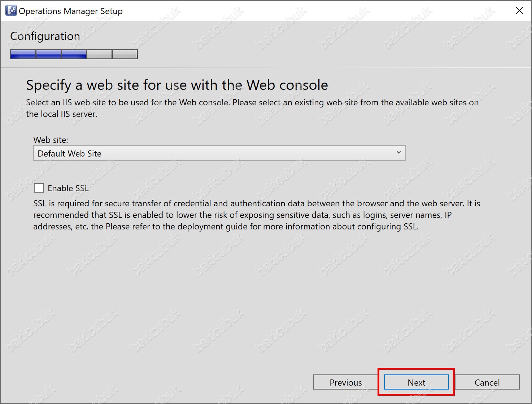Open the Web site dropdown list
The image size is (532, 404).
click(x=219, y=153)
